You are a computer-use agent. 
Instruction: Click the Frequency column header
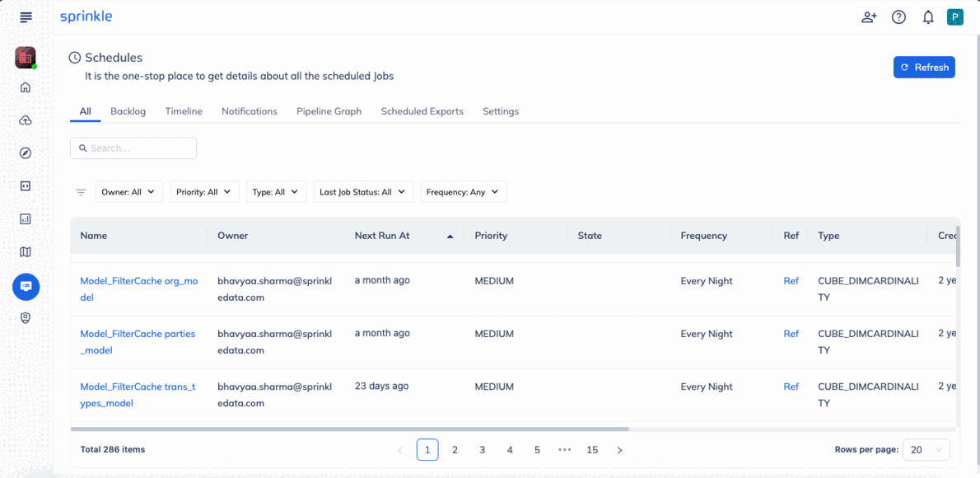704,236
